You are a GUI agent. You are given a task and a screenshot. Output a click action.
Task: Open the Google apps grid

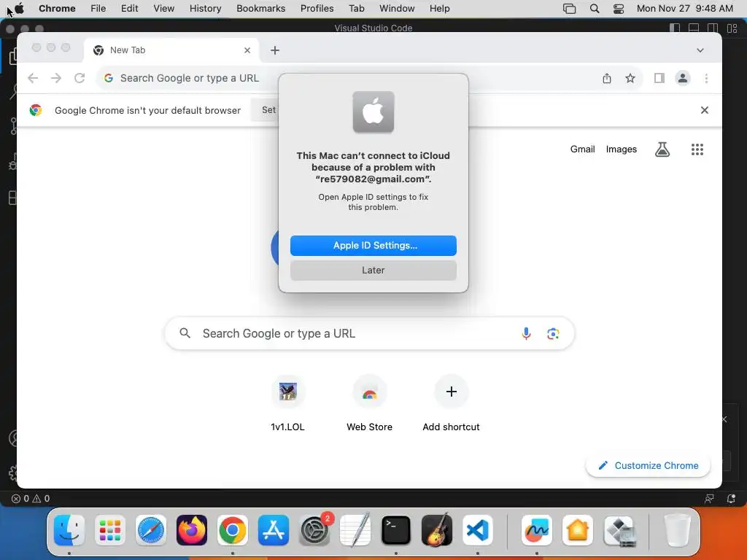point(697,149)
